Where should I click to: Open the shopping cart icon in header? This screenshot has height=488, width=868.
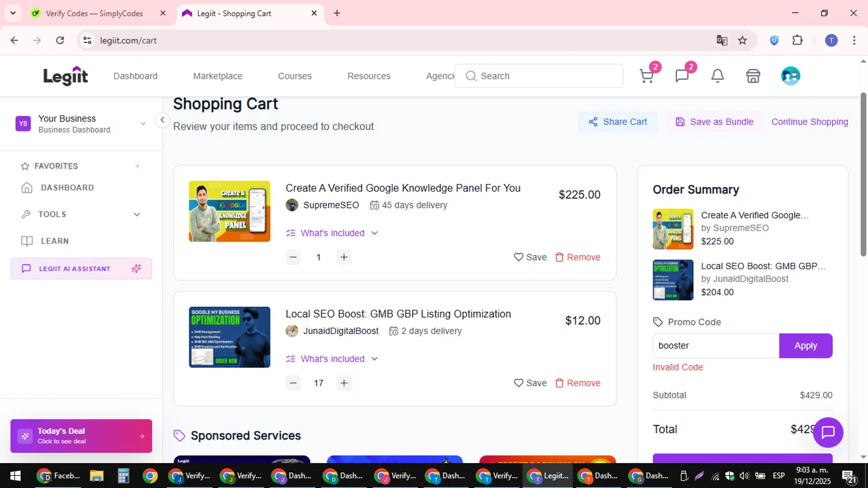click(647, 76)
